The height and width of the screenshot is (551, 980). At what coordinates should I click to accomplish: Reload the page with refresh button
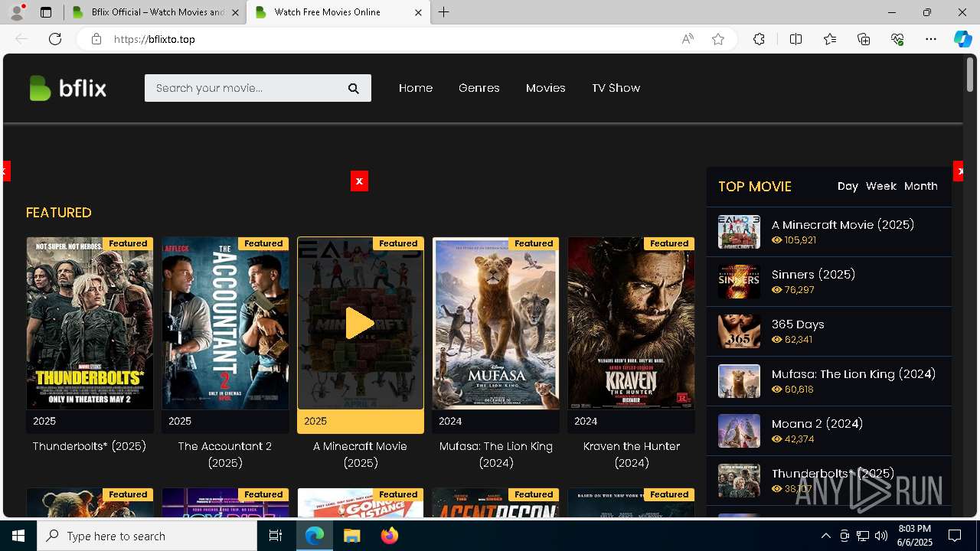[x=55, y=39]
